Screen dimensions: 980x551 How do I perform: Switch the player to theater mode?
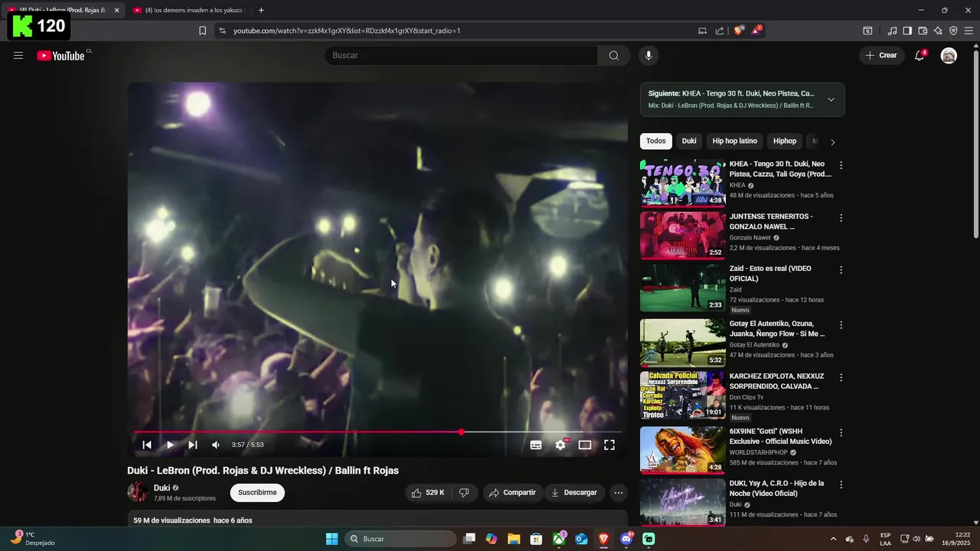point(585,445)
